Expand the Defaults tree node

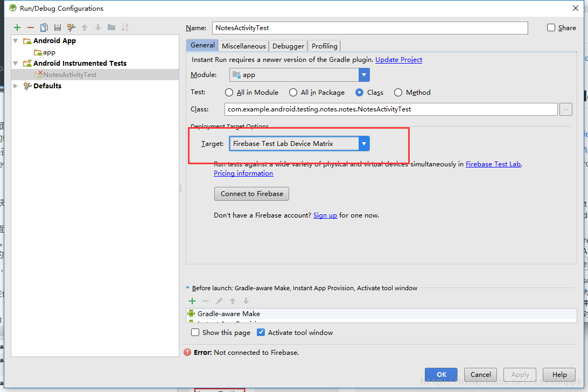click(x=16, y=86)
